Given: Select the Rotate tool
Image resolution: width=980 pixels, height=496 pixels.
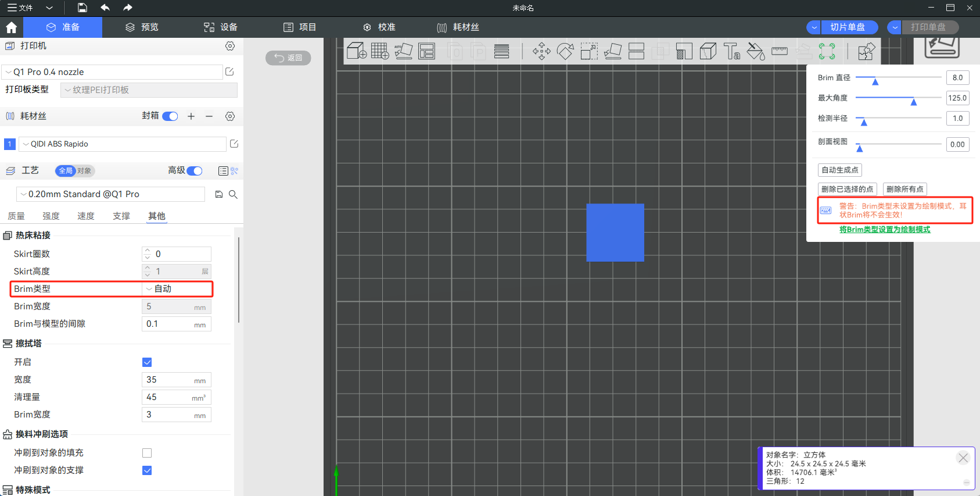Looking at the screenshot, I should [x=565, y=51].
